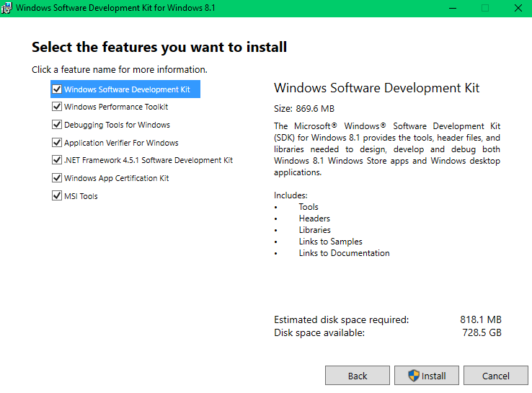Click the Libraries entry in the Includes list
Image resolution: width=532 pixels, height=393 pixels.
click(314, 230)
